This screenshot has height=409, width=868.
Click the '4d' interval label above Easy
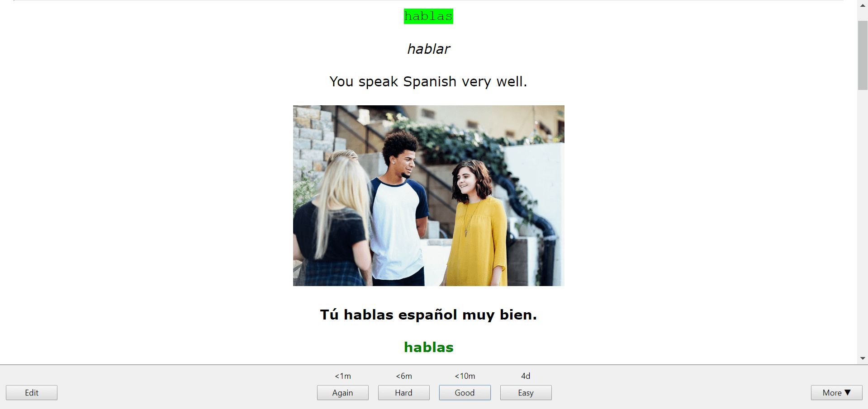[526, 376]
